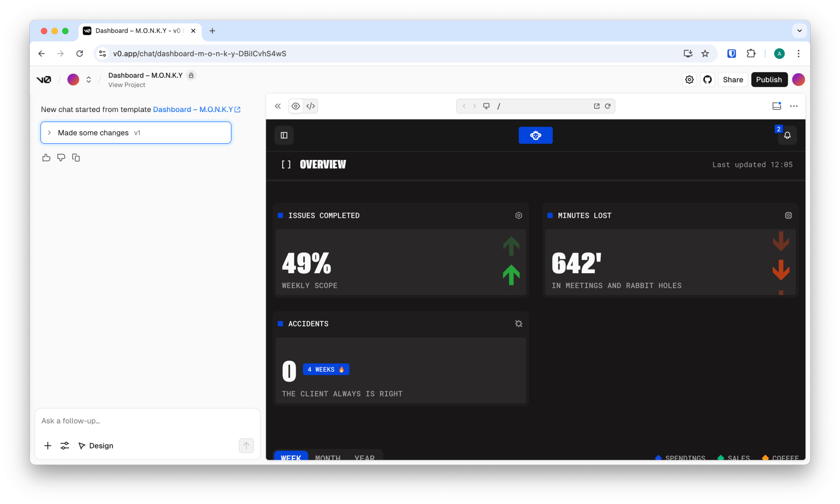This screenshot has width=840, height=504.
Task: Open preview in new tab icon
Action: [596, 106]
